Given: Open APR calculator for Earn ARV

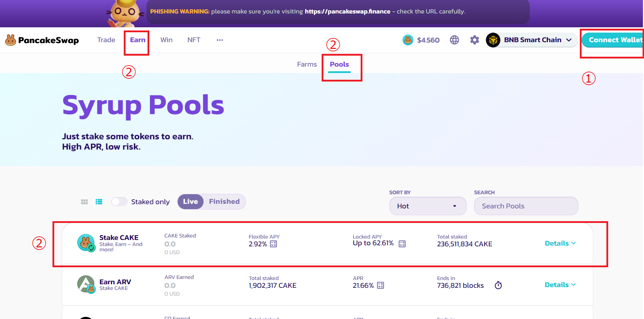Looking at the screenshot, I should (381, 285).
